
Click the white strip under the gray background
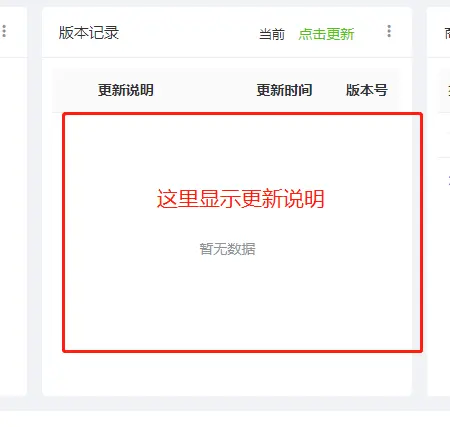(225, 419)
